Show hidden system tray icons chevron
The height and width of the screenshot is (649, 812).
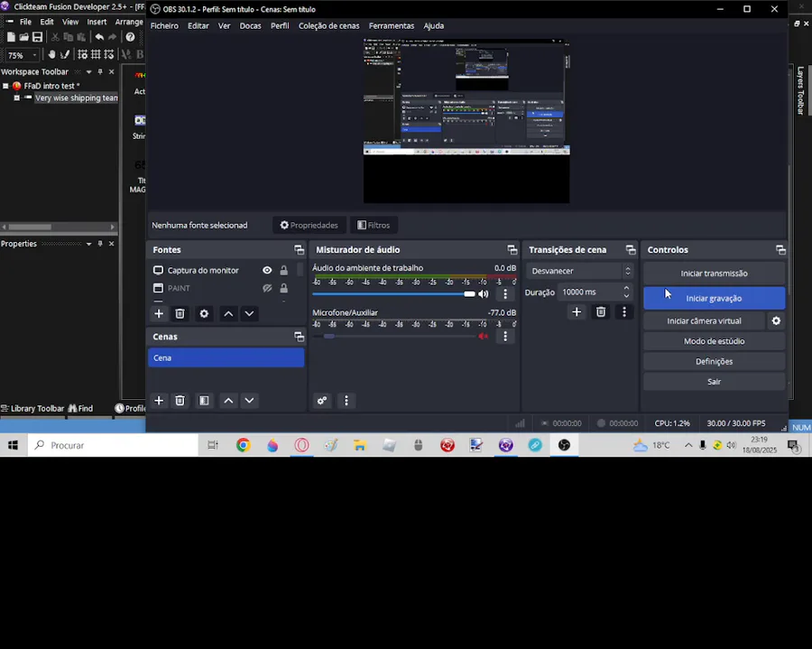[688, 445]
